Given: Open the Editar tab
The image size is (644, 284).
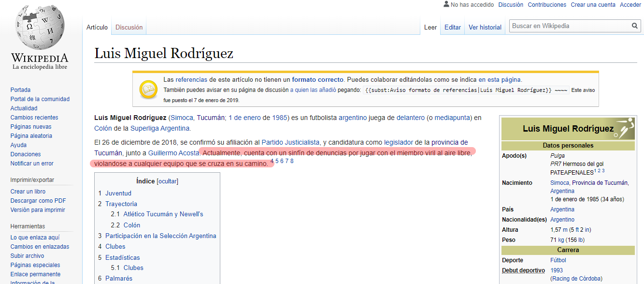Looking at the screenshot, I should [x=453, y=28].
